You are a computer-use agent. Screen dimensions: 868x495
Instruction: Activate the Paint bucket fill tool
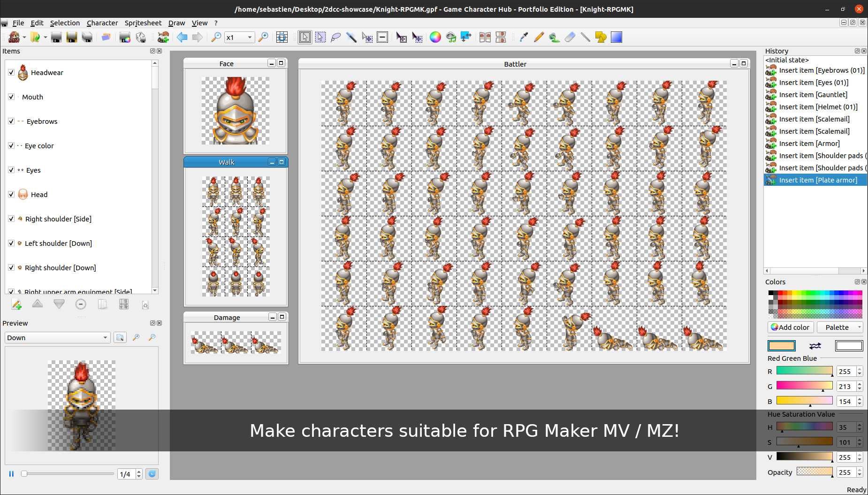coord(554,37)
